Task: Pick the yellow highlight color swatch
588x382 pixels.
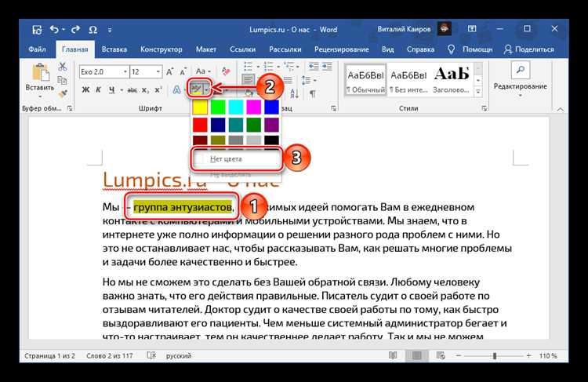Action: click(200, 107)
